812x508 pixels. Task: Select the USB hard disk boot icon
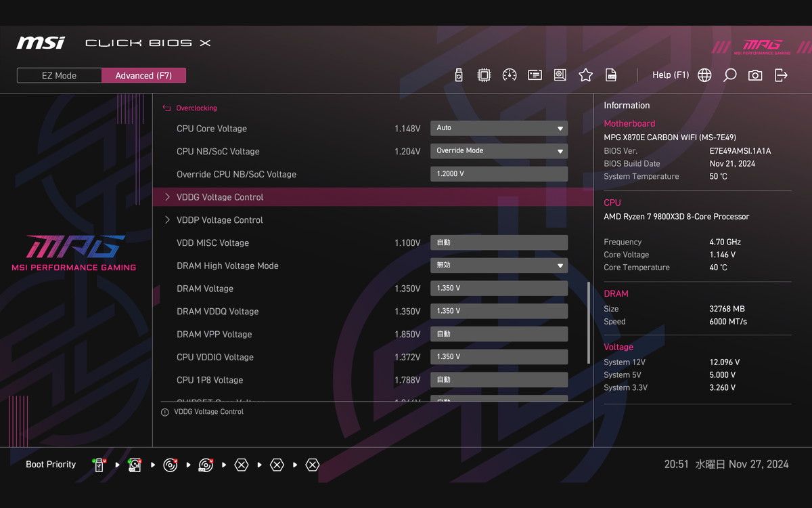click(135, 465)
